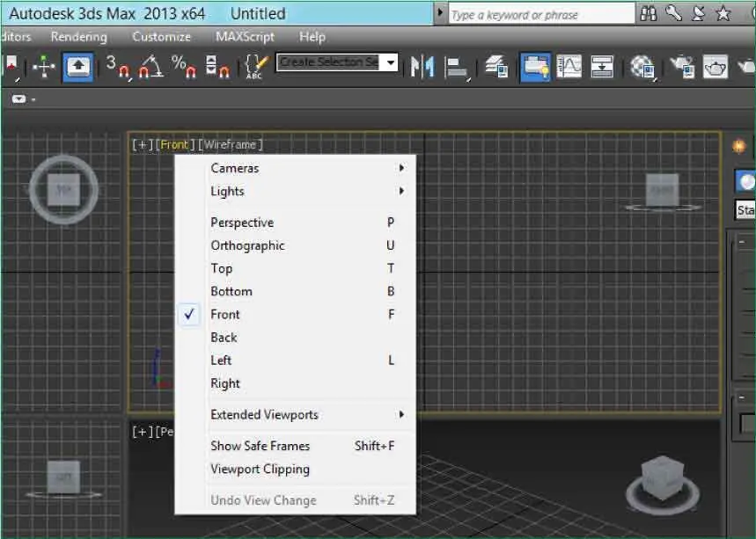Toggle the Angle Snap button
The image size is (756, 539).
(150, 67)
